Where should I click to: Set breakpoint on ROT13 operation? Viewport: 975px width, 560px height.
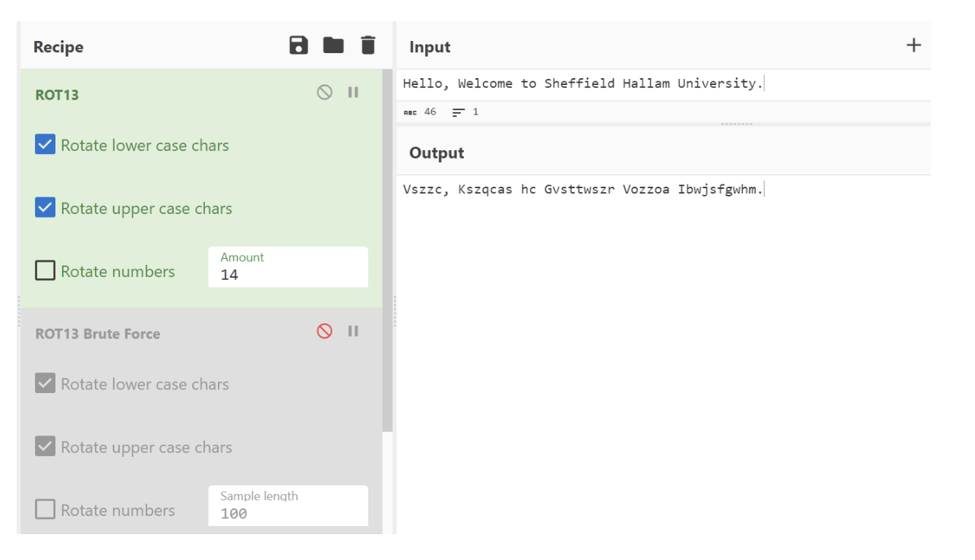[353, 93]
